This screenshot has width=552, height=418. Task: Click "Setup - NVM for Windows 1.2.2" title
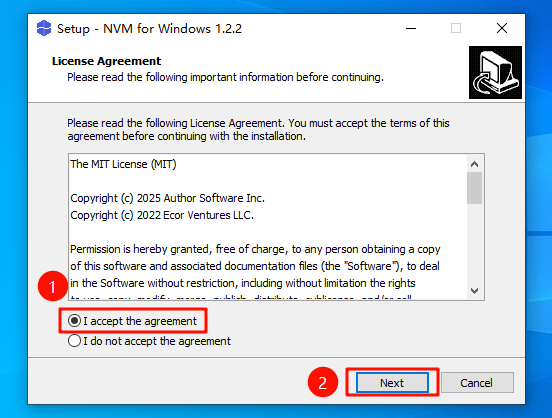pos(149,29)
